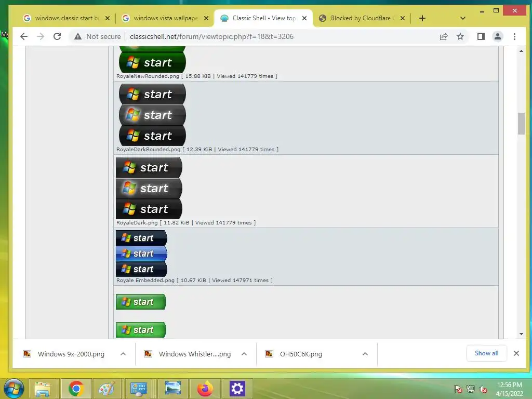Close the Classic Shell tab

tap(304, 18)
